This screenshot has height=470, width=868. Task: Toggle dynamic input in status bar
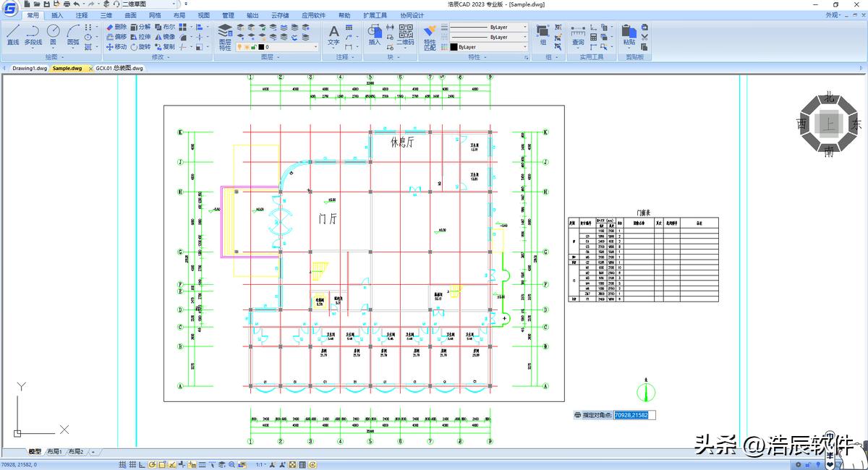pos(192,465)
